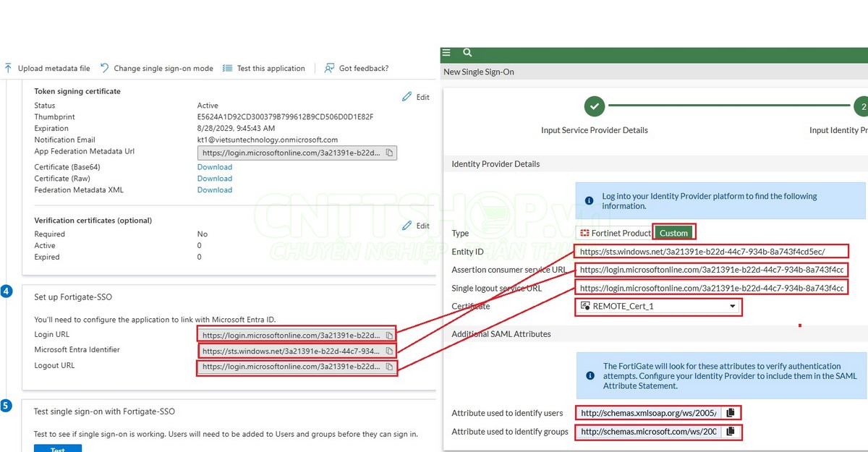Copy attribute used to identify groups
This screenshot has width=868, height=452.
[x=731, y=432]
